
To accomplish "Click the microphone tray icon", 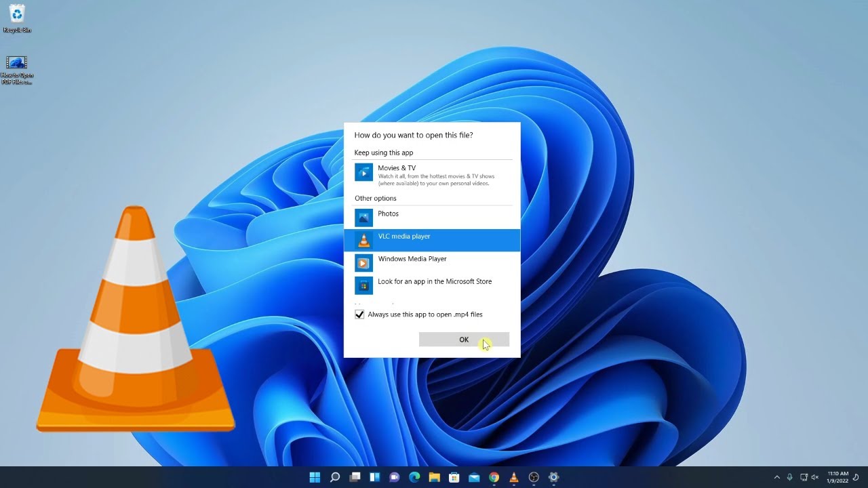I will 790,477.
